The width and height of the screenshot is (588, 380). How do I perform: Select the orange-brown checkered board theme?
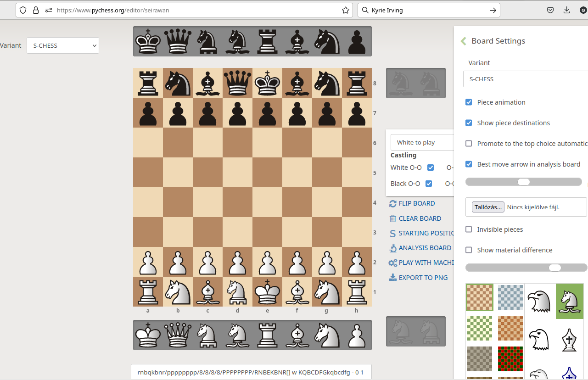(510, 328)
